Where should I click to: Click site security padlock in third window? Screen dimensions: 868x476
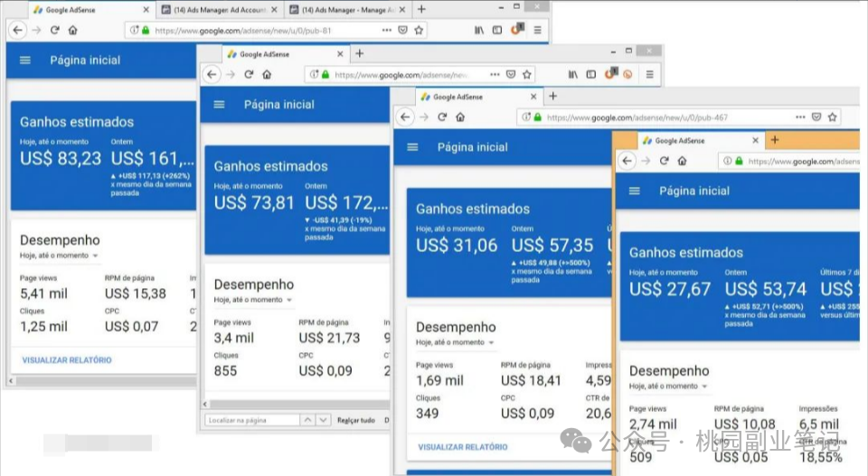pos(537,117)
